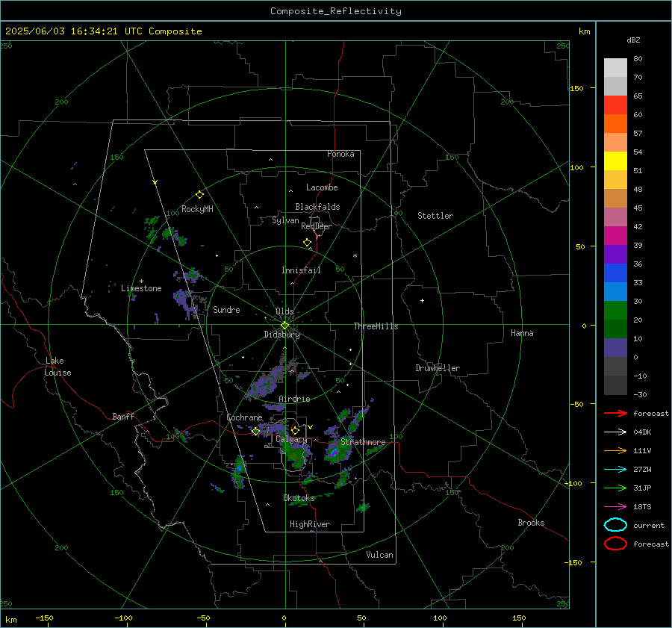Click the asterisk marker above Limestone
Viewport: 672px width, 628px height.
(141, 282)
